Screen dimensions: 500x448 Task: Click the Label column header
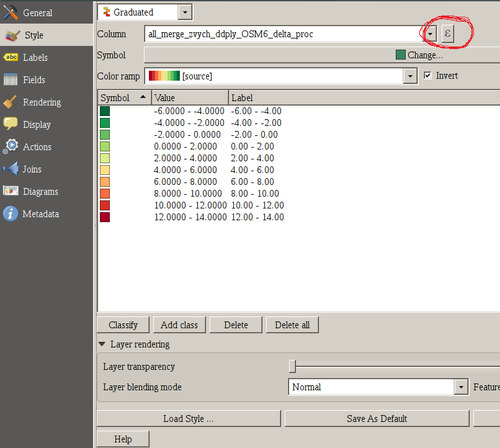coord(365,97)
